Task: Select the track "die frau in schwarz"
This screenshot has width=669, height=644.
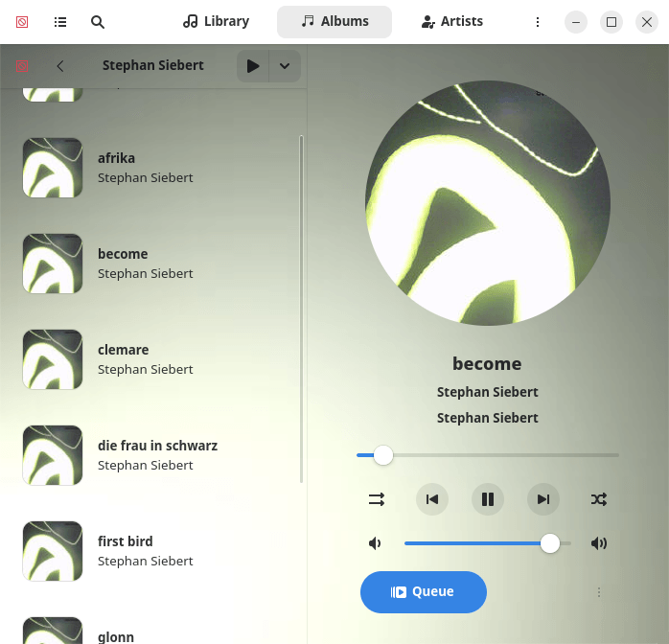Action: pos(157,446)
